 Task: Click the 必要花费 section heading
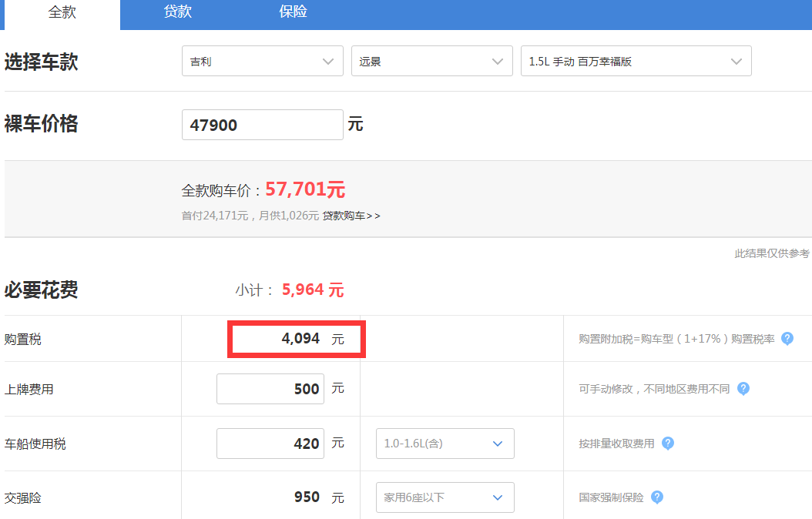(42, 290)
